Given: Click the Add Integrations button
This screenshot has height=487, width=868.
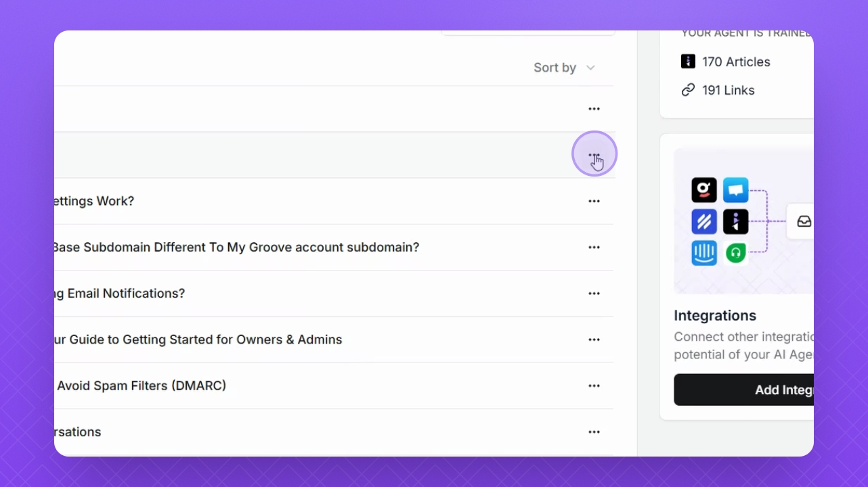Looking at the screenshot, I should 744,390.
